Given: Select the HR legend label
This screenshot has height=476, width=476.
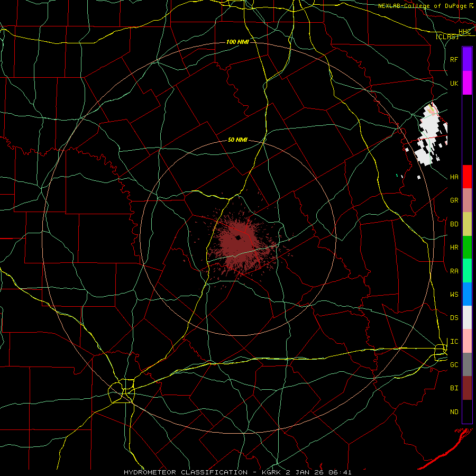Looking at the screenshot, I should coord(454,248).
